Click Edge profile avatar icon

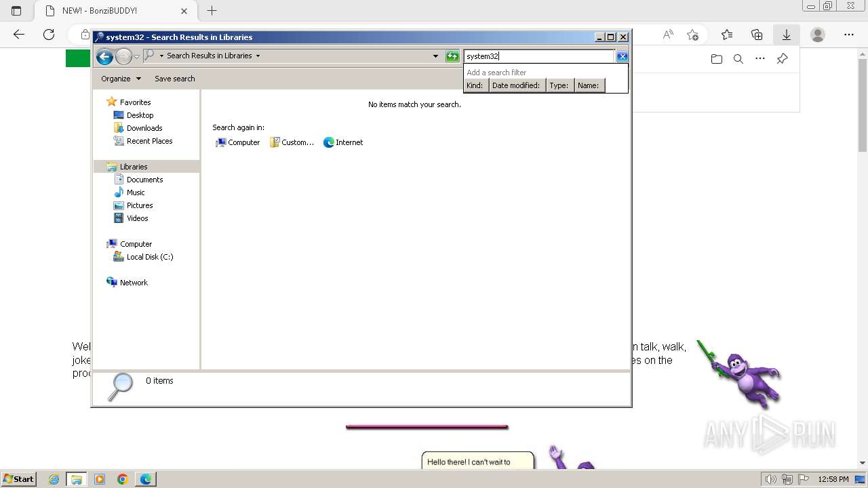pos(818,35)
